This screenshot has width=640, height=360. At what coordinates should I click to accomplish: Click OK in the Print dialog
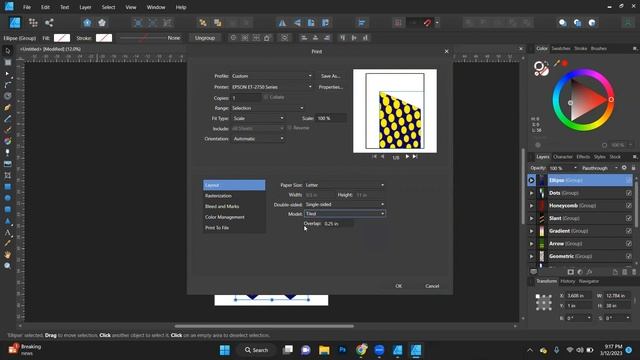coord(399,286)
